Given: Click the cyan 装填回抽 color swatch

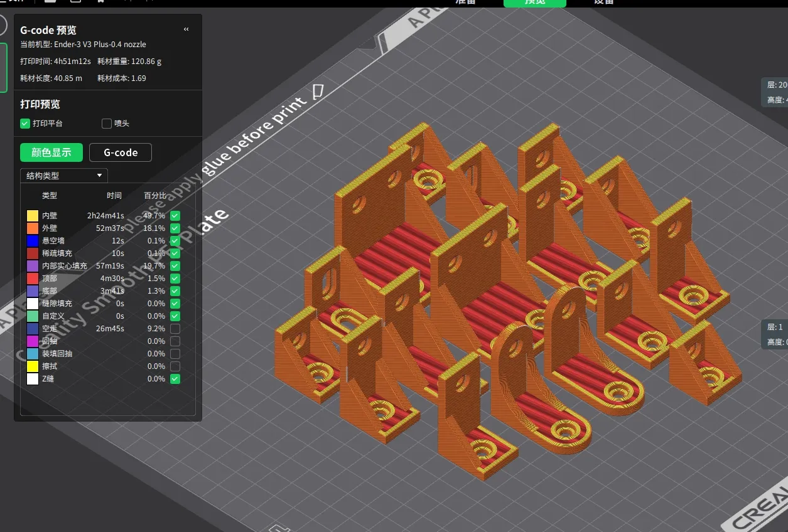Looking at the screenshot, I should pyautogui.click(x=33, y=354).
